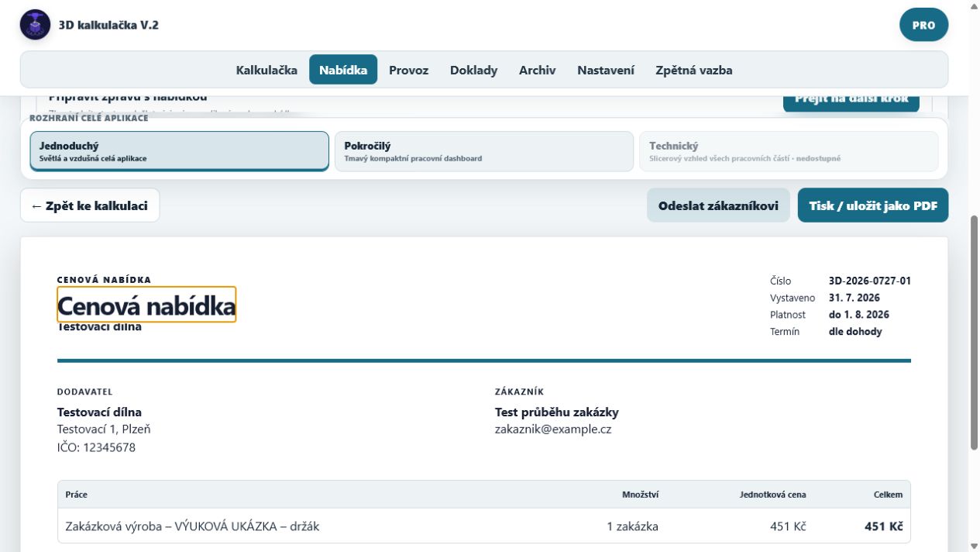
Task: Open Zpětná vazba feedback tab
Action: [x=693, y=70]
